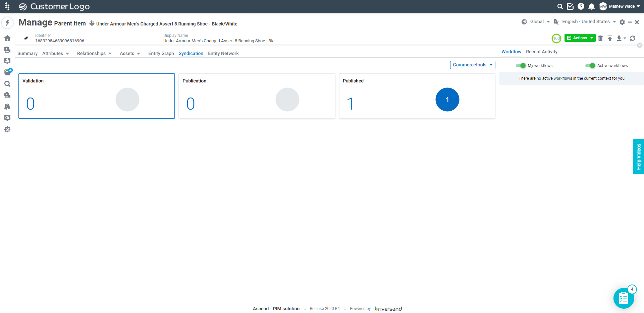Switch to Recent Activity tab
644x313 pixels.
coord(542,52)
